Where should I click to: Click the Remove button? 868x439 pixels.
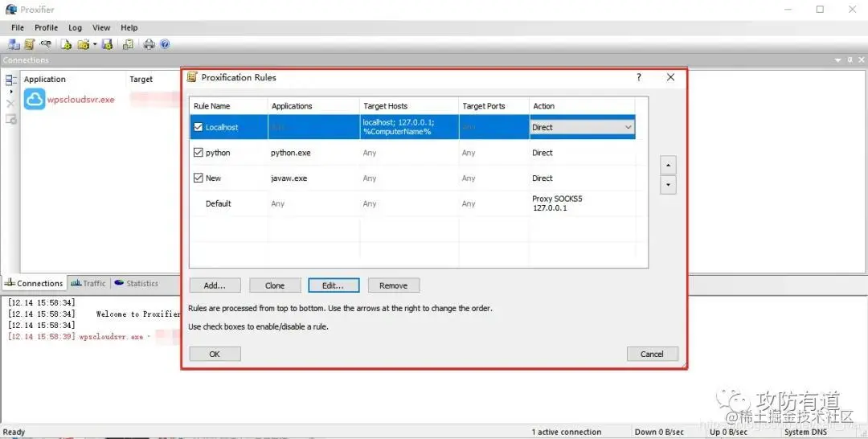(x=394, y=285)
